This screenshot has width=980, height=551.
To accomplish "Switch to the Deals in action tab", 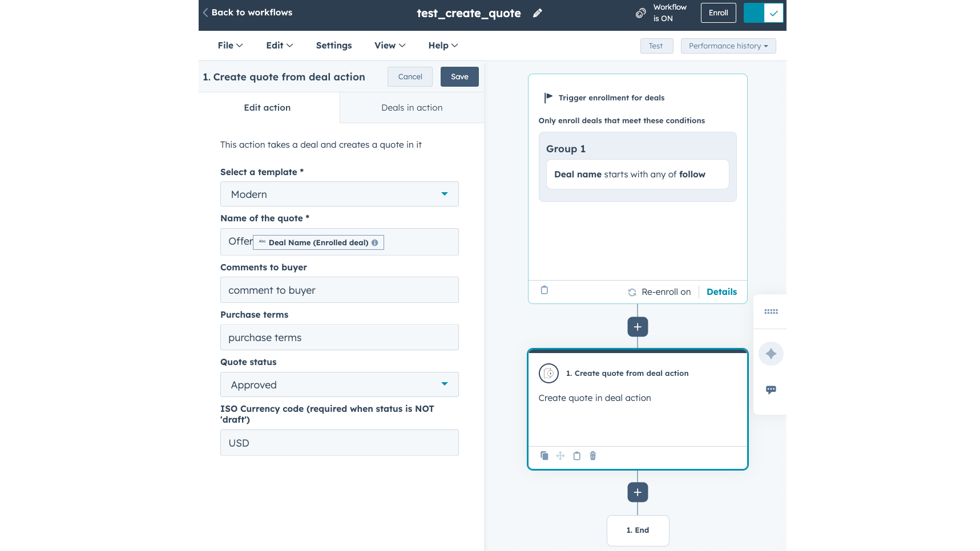I will tap(411, 107).
